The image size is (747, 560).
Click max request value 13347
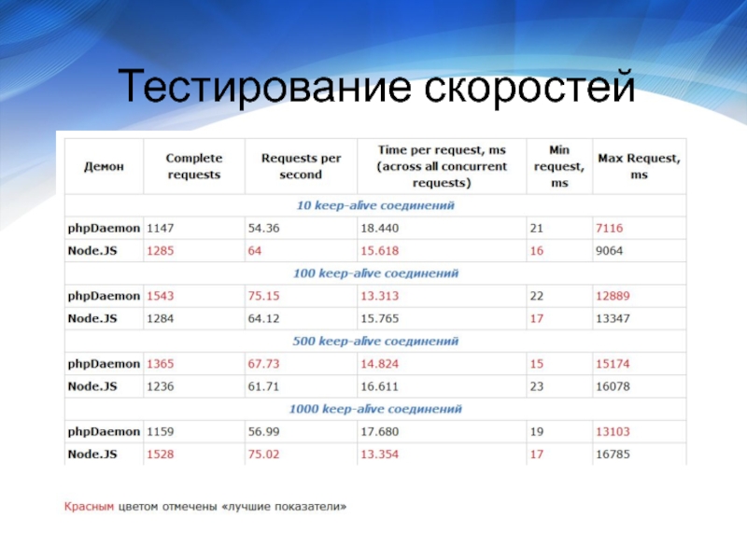pos(613,318)
